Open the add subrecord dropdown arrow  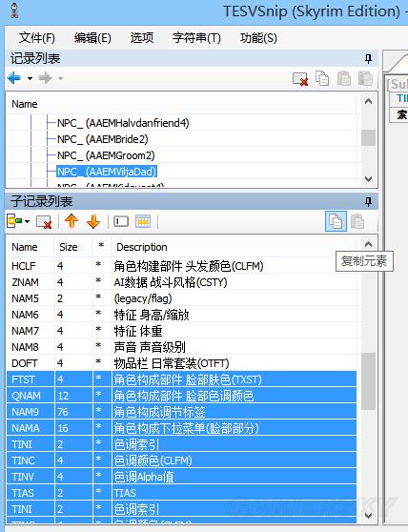(x=27, y=222)
